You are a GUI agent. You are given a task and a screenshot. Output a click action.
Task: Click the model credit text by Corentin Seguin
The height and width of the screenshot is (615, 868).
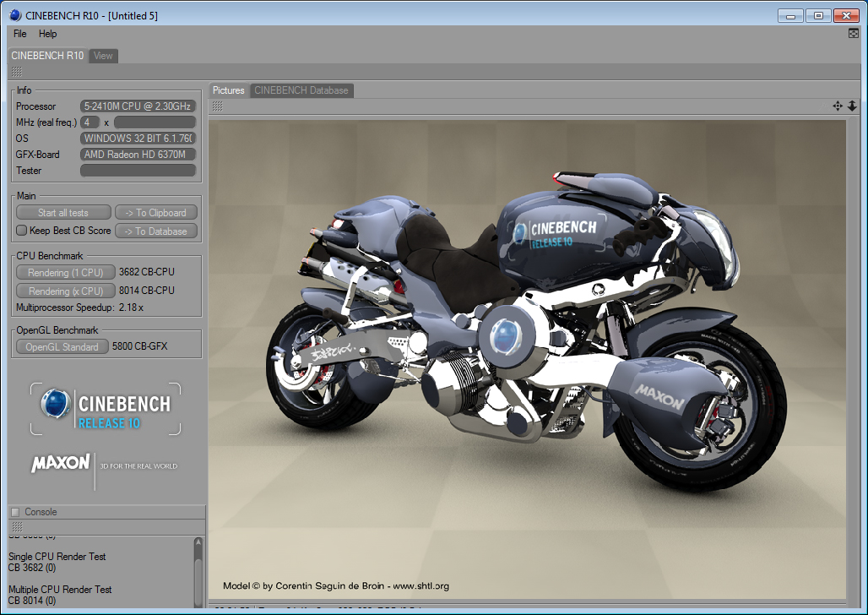pos(336,585)
